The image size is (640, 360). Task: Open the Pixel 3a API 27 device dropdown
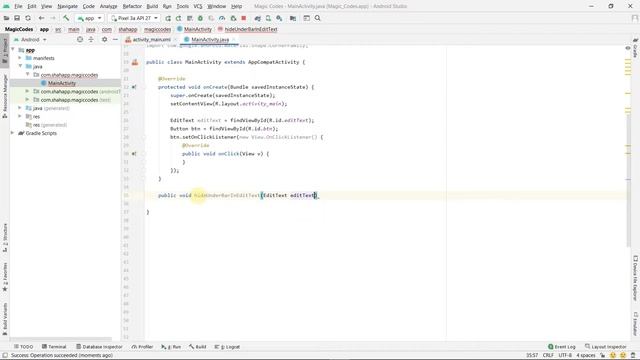tap(134, 18)
